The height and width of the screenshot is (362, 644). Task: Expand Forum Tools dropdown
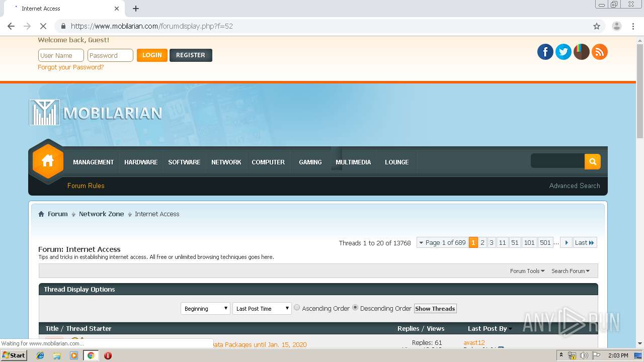527,271
